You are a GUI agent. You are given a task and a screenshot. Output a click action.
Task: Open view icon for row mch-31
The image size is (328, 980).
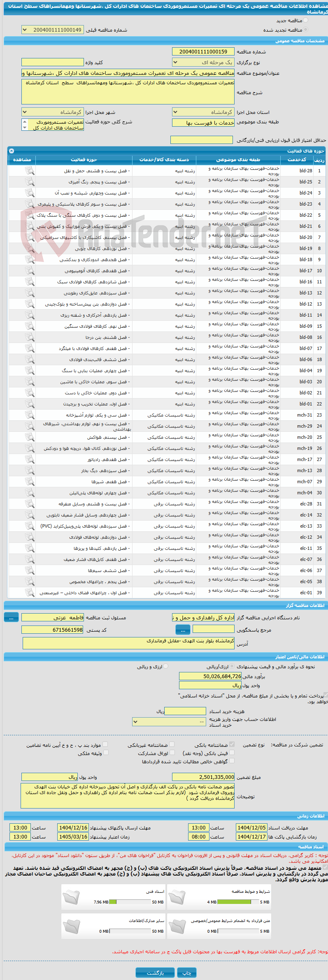(x=30, y=415)
